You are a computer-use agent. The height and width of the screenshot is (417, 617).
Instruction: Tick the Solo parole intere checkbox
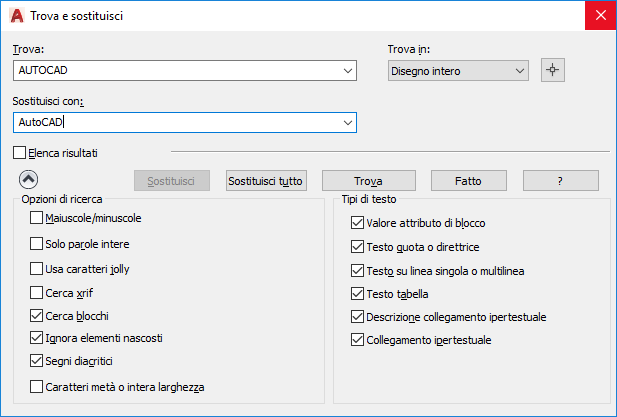tap(36, 244)
